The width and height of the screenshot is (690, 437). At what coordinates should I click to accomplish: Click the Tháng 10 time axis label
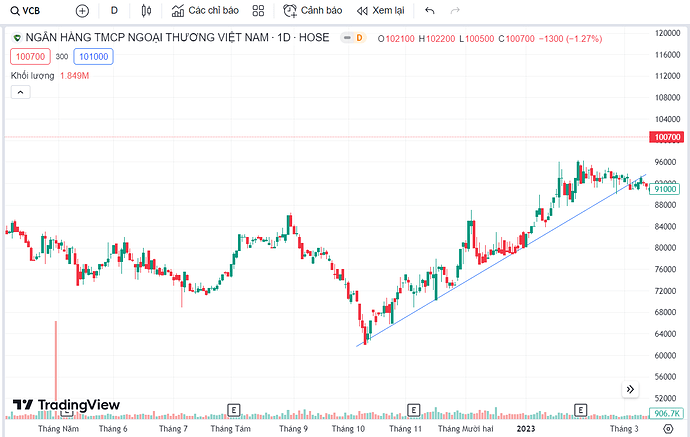(x=348, y=429)
